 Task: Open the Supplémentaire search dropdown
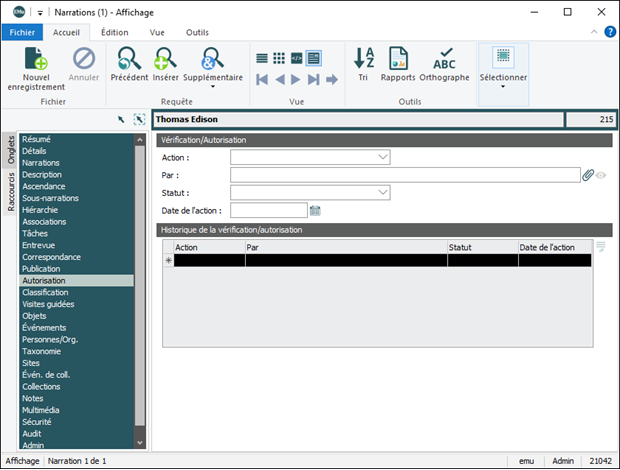pyautogui.click(x=212, y=86)
